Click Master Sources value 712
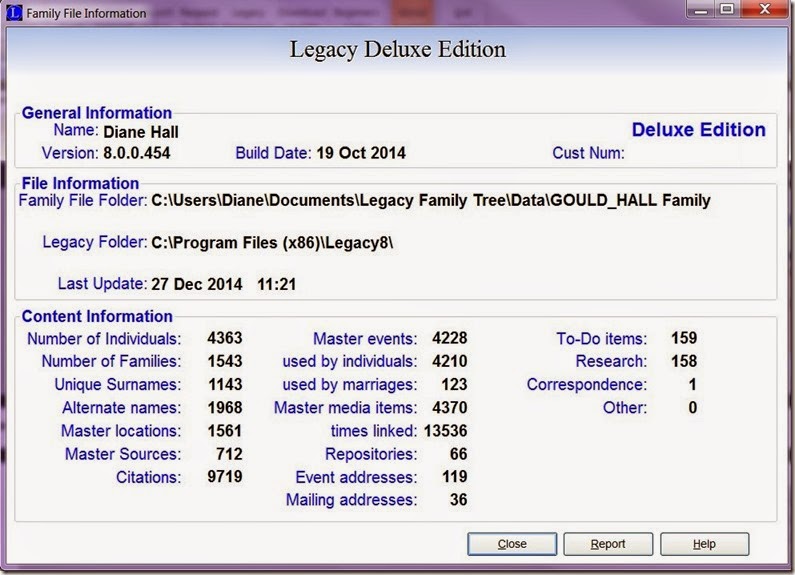Screen dimensions: 795x575 coord(229,454)
